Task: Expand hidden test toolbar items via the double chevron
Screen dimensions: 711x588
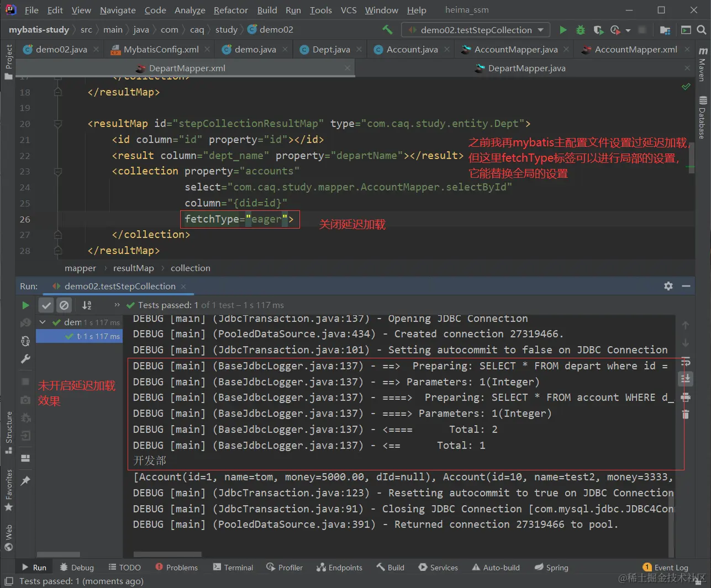Action: pyautogui.click(x=117, y=305)
